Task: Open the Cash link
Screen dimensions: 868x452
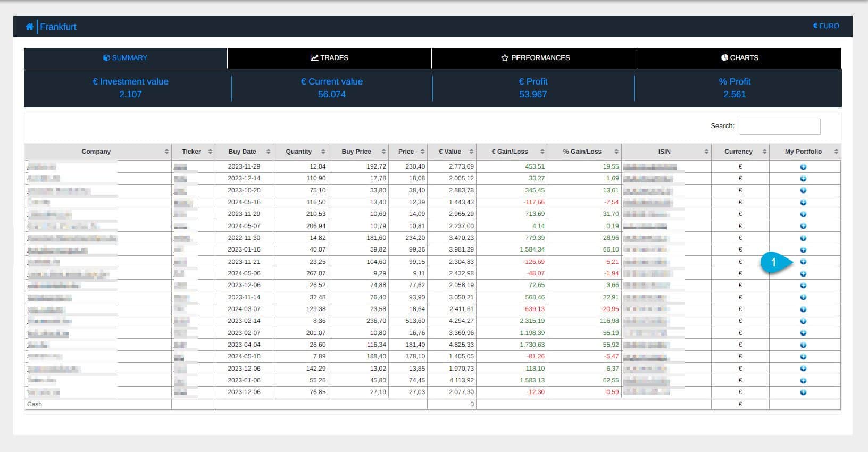Action: [35, 404]
